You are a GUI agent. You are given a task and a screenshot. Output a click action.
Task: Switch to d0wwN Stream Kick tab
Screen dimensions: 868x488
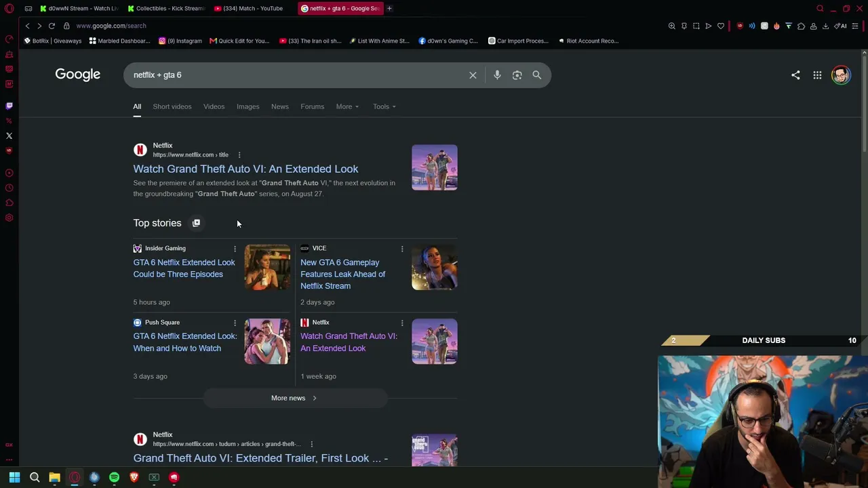79,8
